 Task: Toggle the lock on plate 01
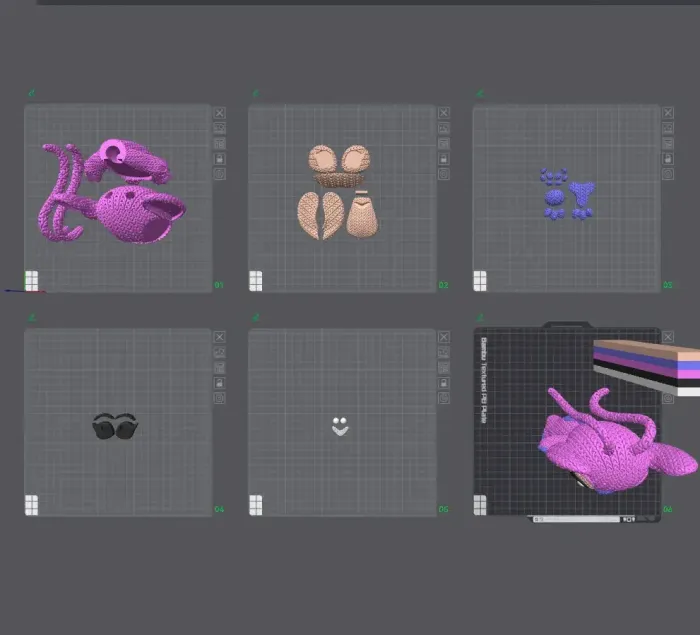coord(219,159)
